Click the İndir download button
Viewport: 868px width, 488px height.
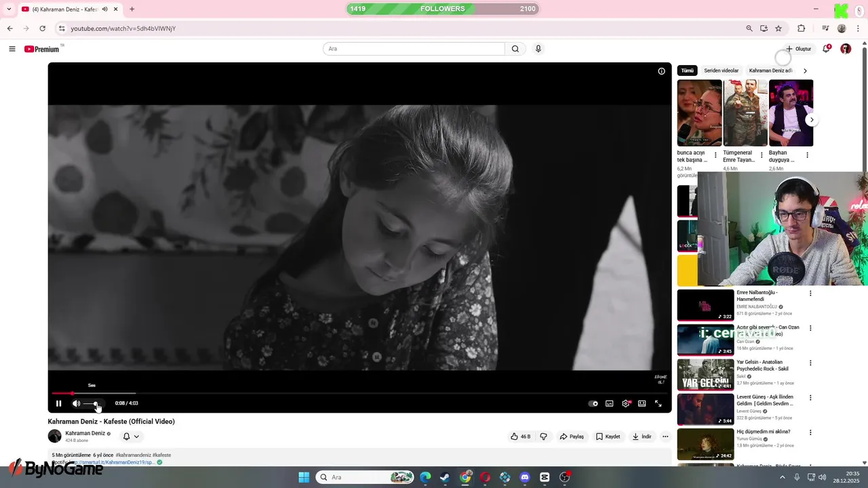642,436
